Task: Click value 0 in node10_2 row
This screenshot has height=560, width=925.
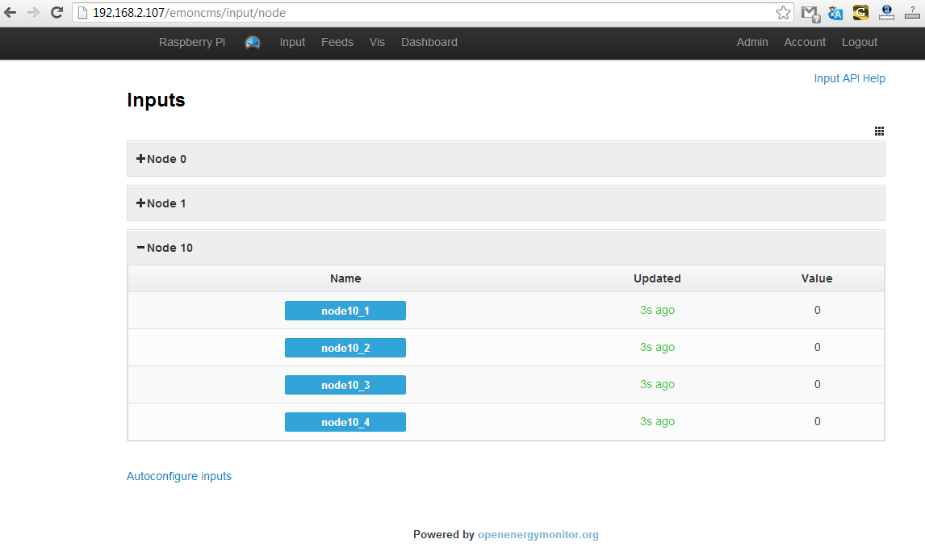Action: [817, 347]
